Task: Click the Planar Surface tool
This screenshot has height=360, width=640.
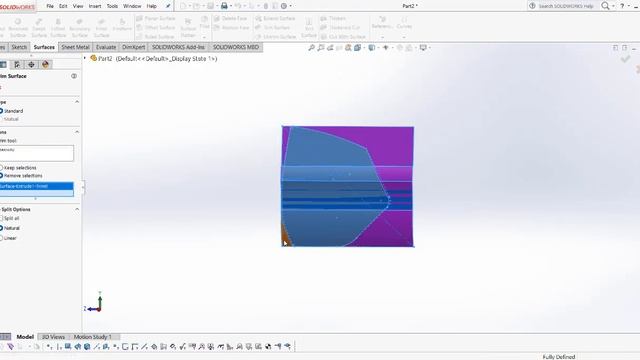Action: pos(156,18)
